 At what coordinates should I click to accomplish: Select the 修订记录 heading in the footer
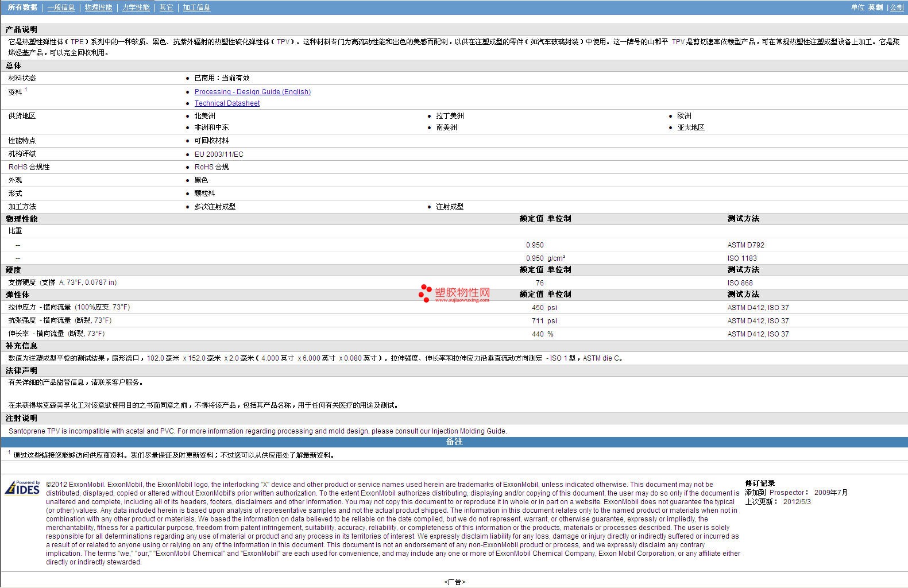click(760, 483)
